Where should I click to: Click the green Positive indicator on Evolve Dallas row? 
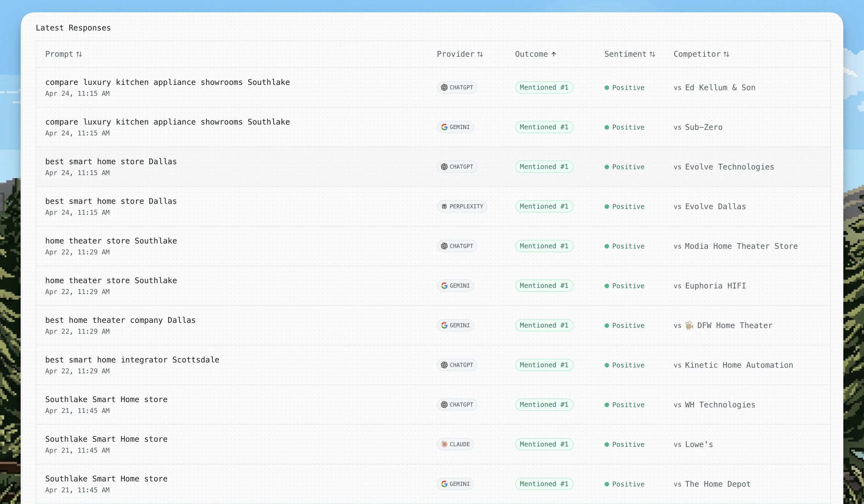pyautogui.click(x=607, y=206)
